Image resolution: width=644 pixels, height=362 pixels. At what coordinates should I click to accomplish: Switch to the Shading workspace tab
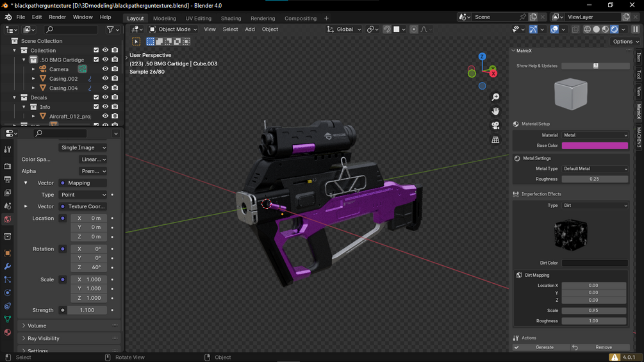click(231, 19)
